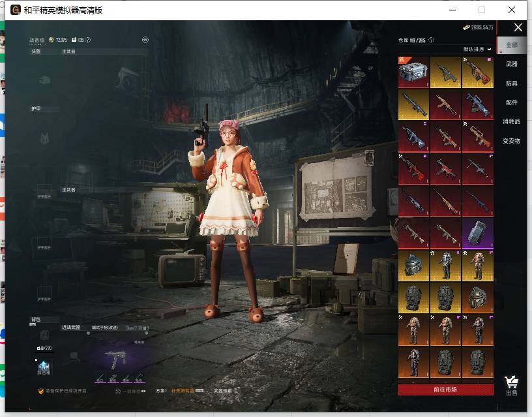Click the red 前往市场 button
Viewport: 532px width, 417px height.
pos(445,390)
